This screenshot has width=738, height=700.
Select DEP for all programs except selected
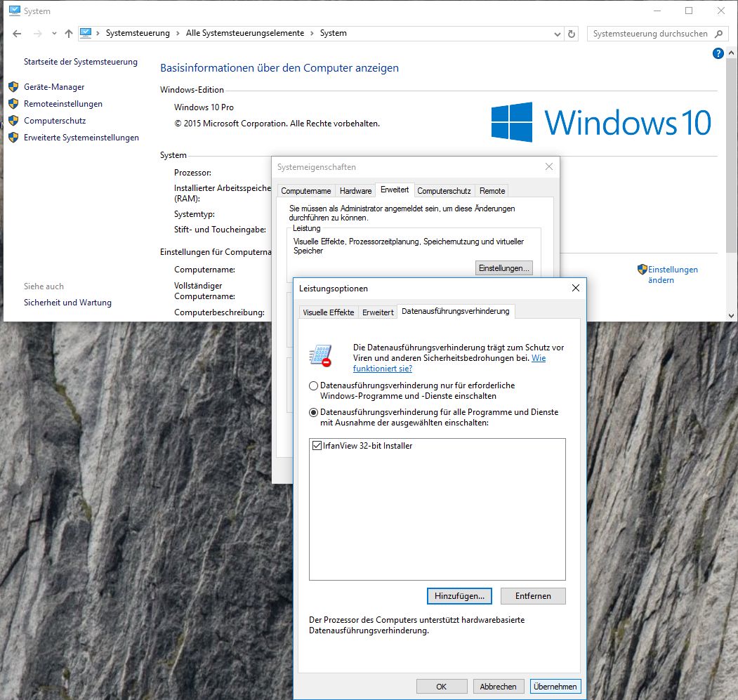pyautogui.click(x=313, y=412)
